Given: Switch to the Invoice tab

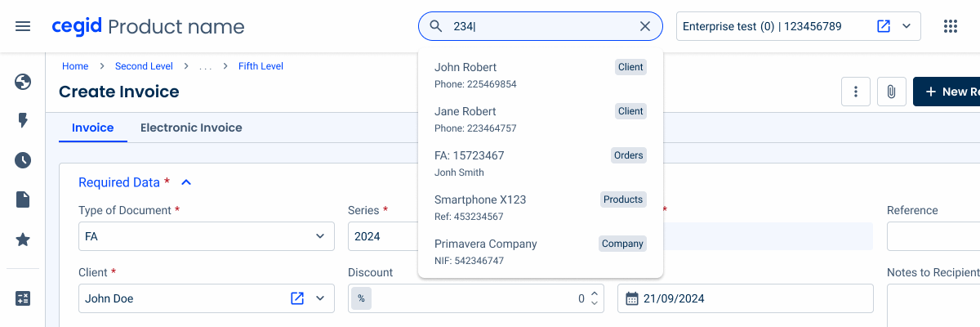Looking at the screenshot, I should (x=93, y=128).
